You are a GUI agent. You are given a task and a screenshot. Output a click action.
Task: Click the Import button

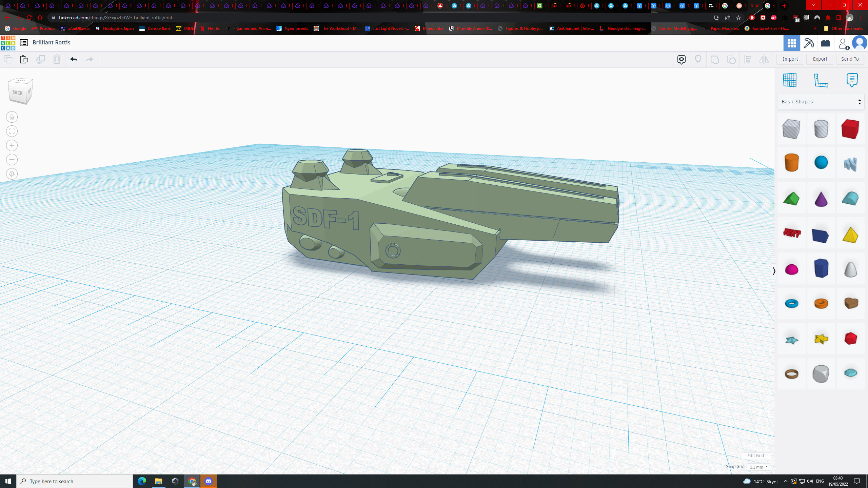coord(790,59)
